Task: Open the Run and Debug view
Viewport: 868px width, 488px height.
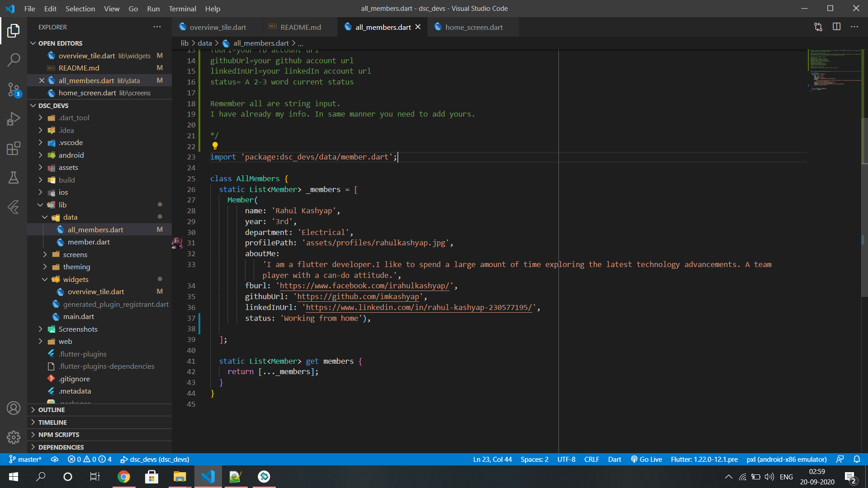Action: coord(14,119)
